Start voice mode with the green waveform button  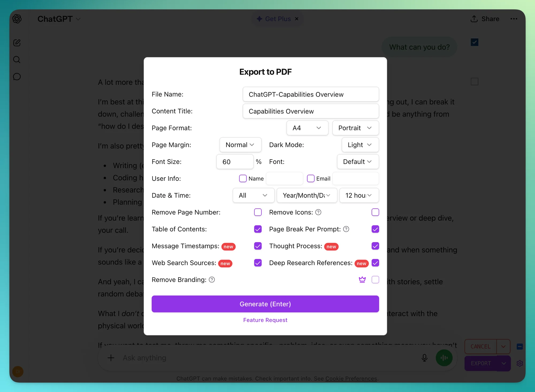[x=444, y=358]
